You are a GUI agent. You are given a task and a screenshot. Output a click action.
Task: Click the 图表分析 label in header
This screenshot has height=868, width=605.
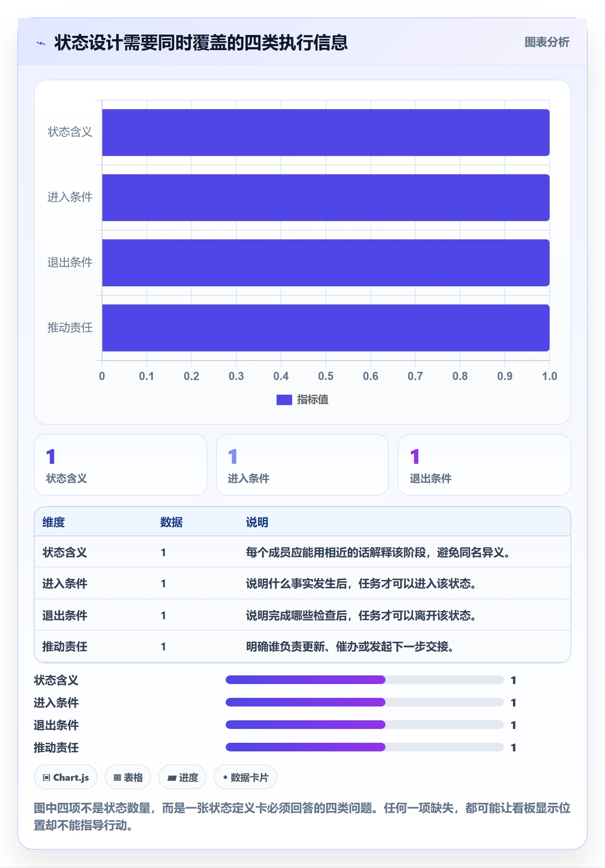(547, 42)
